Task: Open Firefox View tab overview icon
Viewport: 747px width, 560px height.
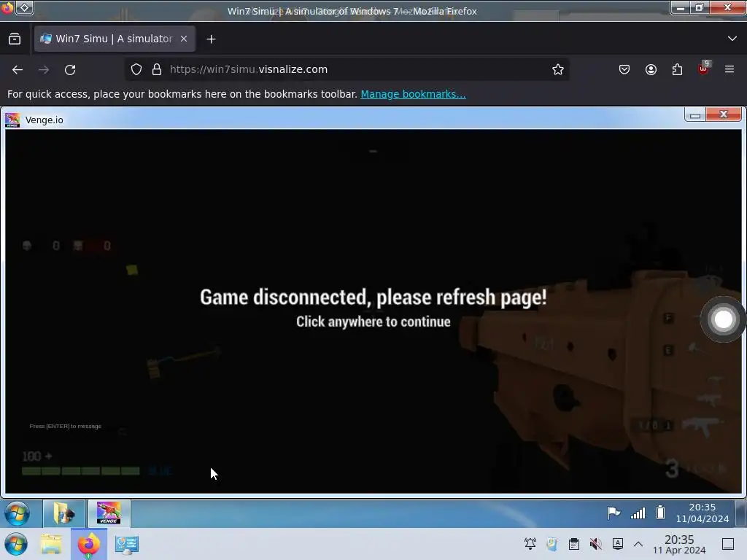Action: coord(15,39)
